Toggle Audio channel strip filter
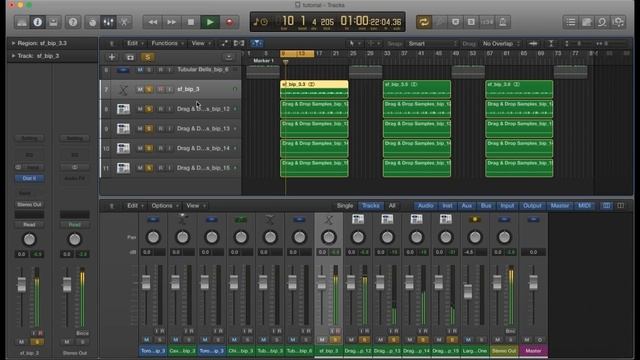 (425, 206)
